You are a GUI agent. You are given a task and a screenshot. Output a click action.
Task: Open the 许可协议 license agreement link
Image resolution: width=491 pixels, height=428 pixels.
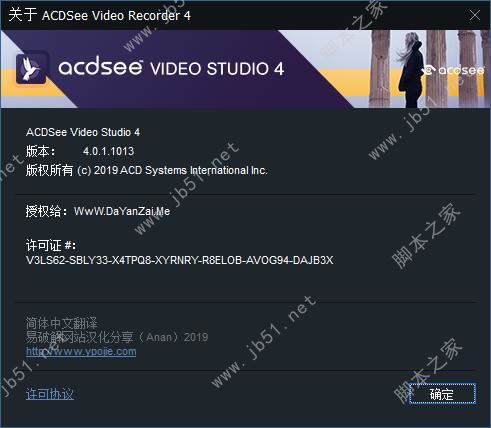click(50, 394)
